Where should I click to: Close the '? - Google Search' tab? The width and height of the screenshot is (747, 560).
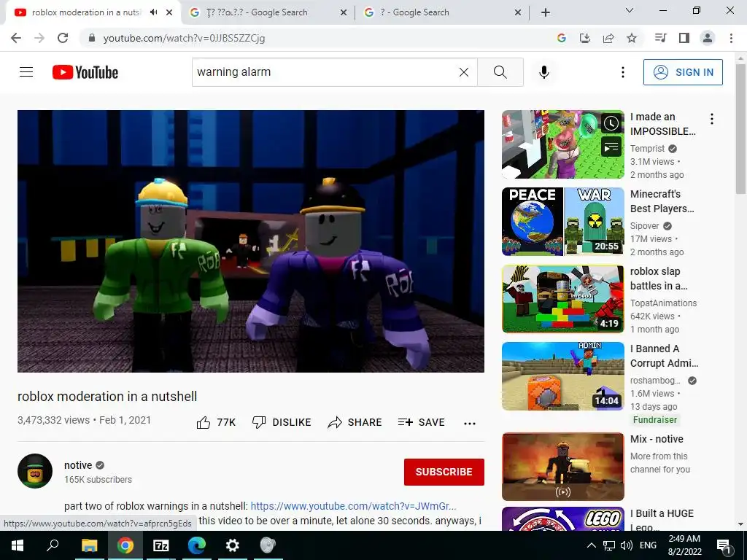coord(518,12)
